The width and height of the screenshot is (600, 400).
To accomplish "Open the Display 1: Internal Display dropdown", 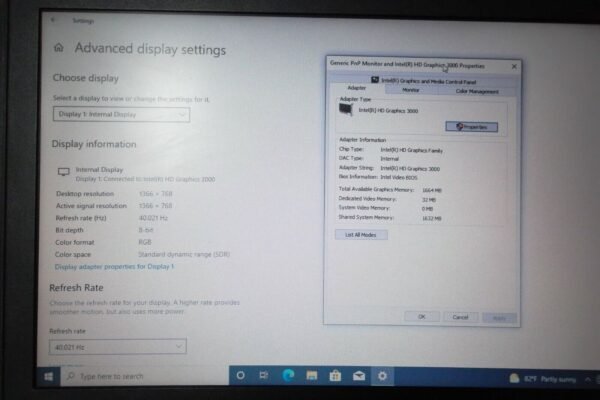I will (121, 114).
